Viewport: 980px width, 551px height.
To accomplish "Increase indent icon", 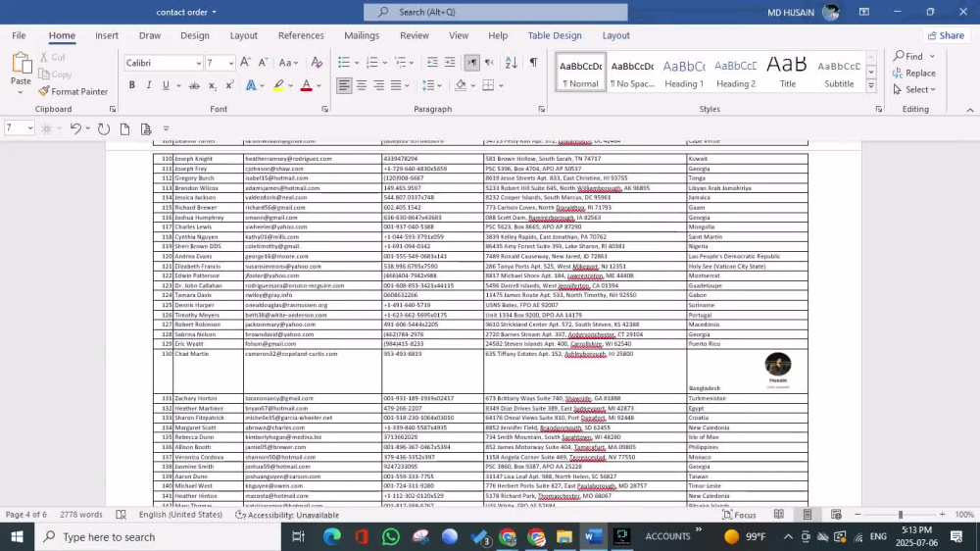I will 450,62.
